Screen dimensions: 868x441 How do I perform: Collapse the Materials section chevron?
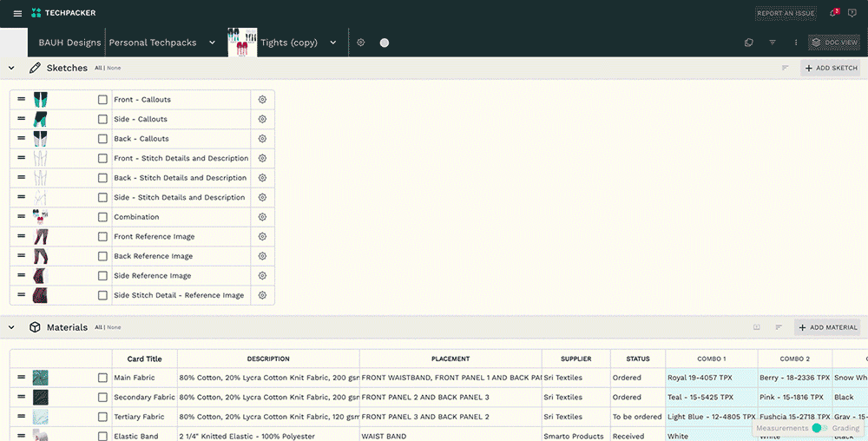coord(11,327)
